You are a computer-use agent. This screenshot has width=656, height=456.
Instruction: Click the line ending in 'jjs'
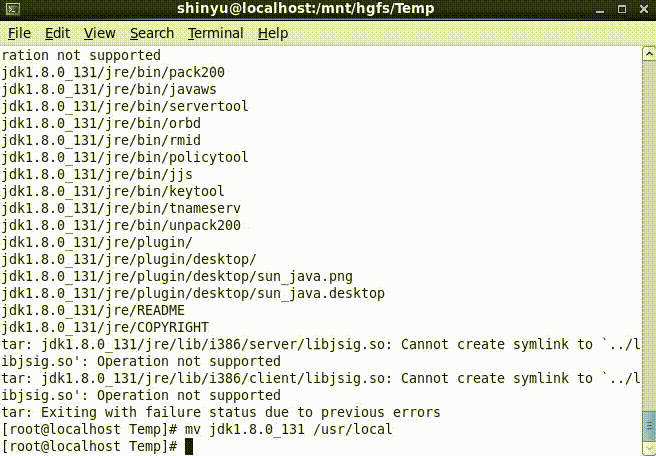pos(97,174)
